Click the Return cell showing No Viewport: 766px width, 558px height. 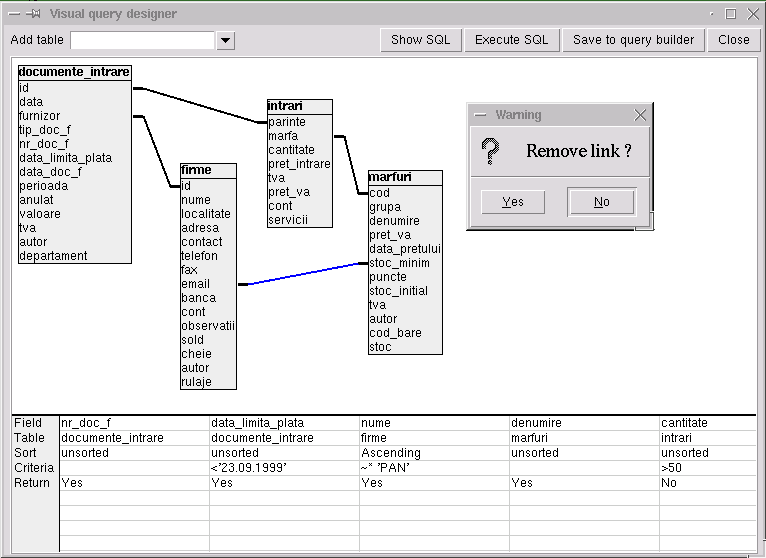[708, 483]
